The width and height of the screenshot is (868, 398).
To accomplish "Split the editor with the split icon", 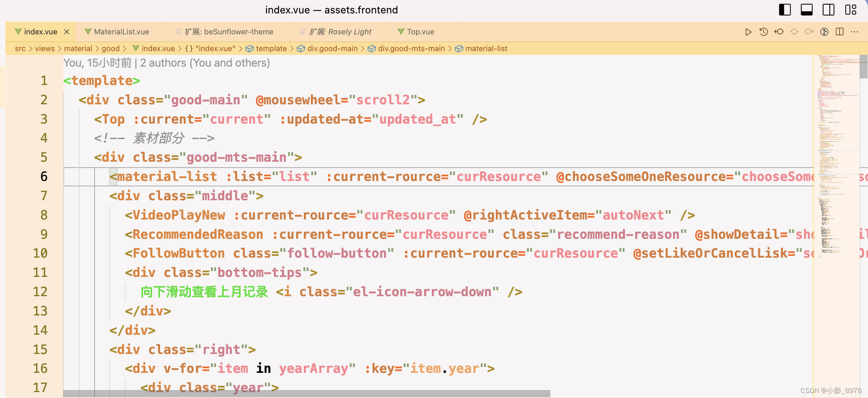I will click(839, 31).
